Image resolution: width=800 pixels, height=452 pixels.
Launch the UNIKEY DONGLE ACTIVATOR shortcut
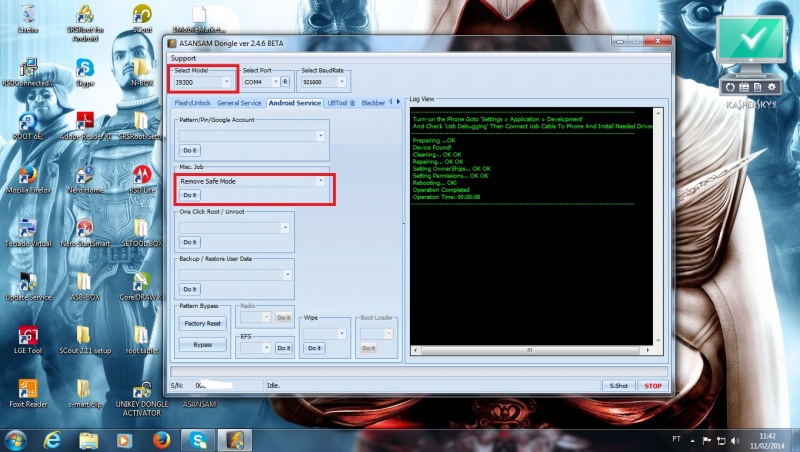pyautogui.click(x=142, y=398)
